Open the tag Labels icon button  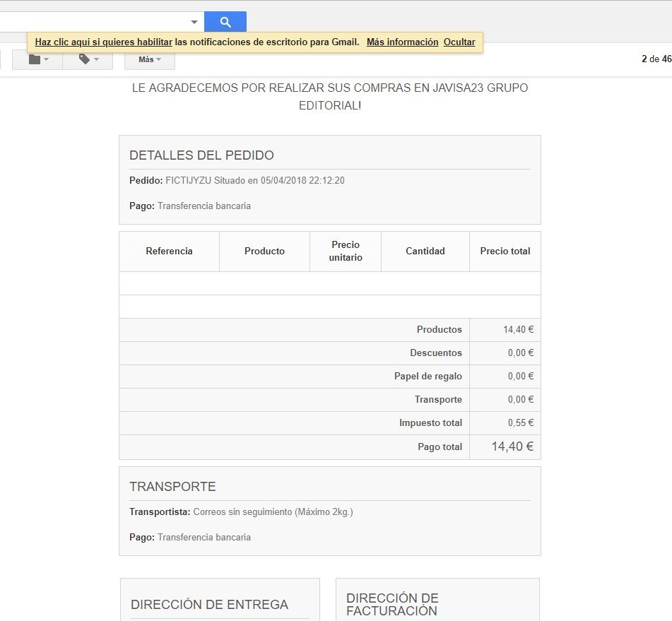(88, 59)
